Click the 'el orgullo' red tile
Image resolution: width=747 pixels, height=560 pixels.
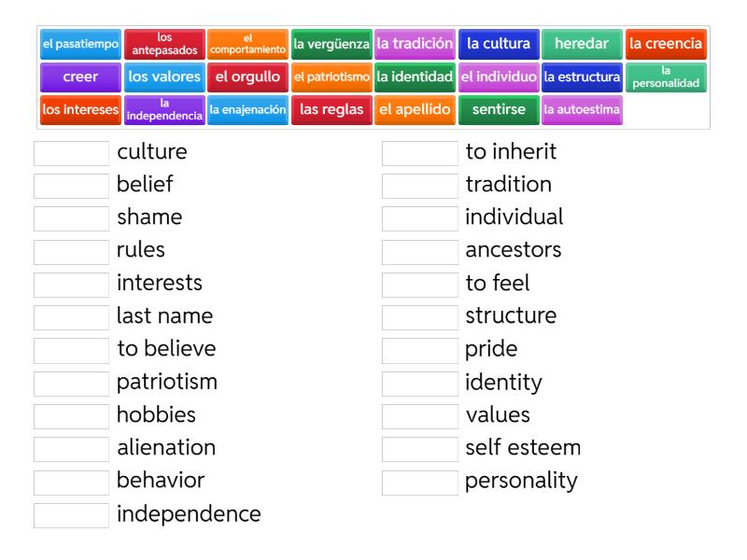[247, 77]
